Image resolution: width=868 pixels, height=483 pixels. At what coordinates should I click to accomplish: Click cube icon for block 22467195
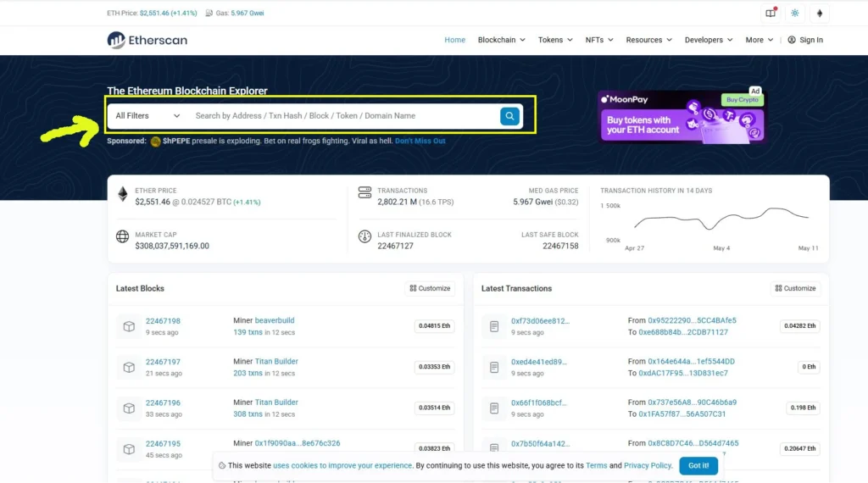129,449
